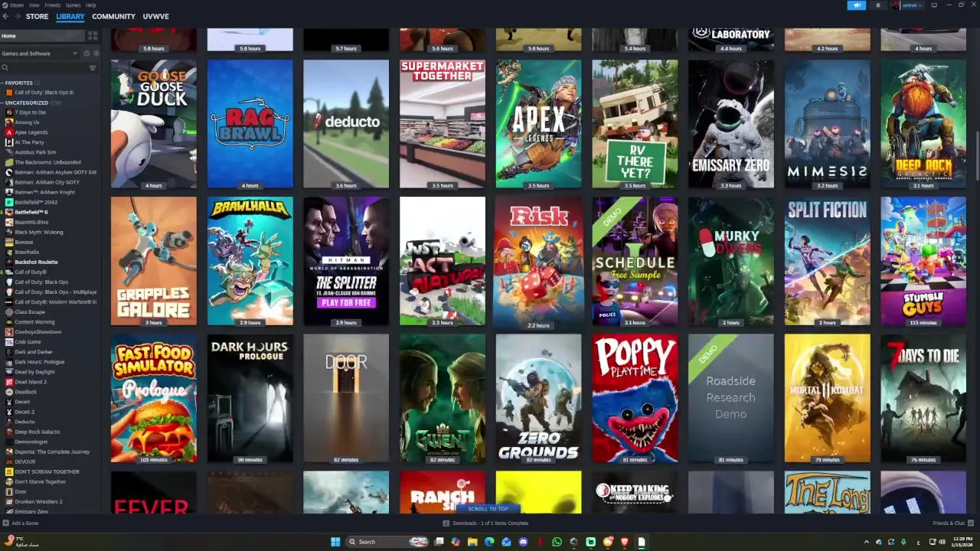This screenshot has height=551, width=980.
Task: Open WhatsApp from the taskbar
Action: pos(557,542)
